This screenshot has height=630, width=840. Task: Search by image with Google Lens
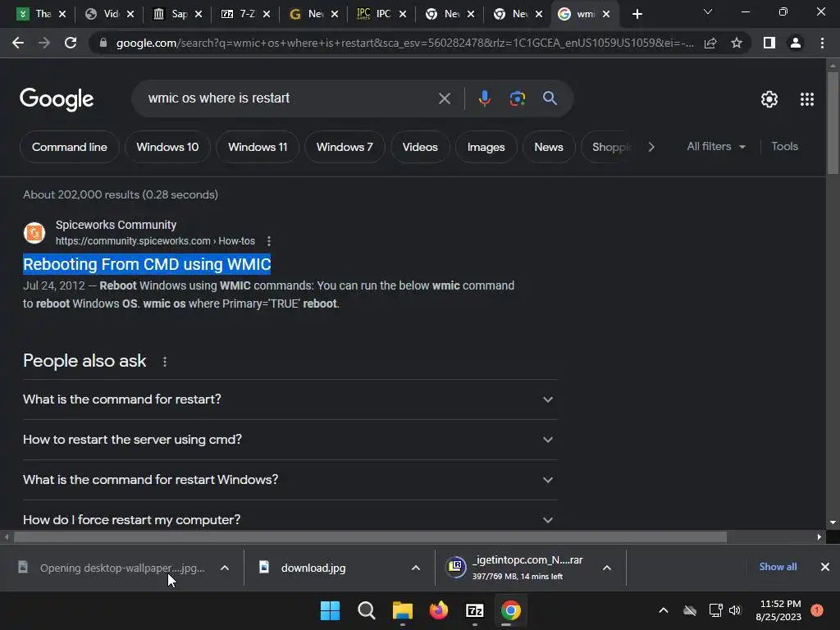517,98
